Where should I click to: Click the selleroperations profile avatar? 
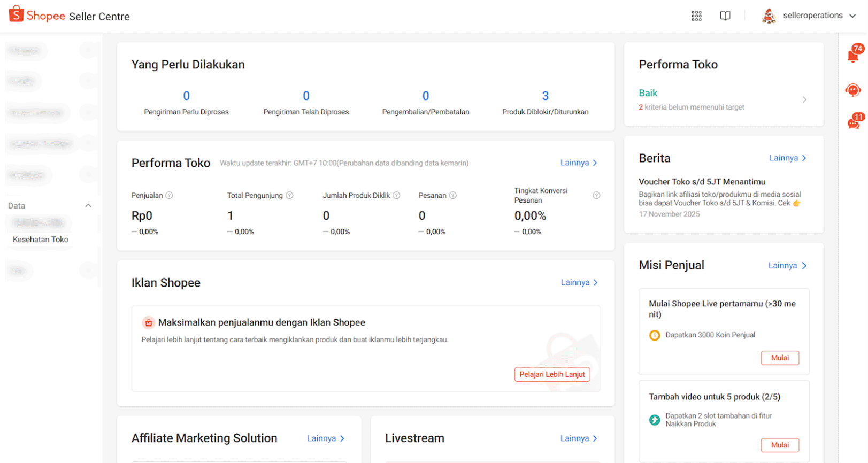pyautogui.click(x=769, y=16)
